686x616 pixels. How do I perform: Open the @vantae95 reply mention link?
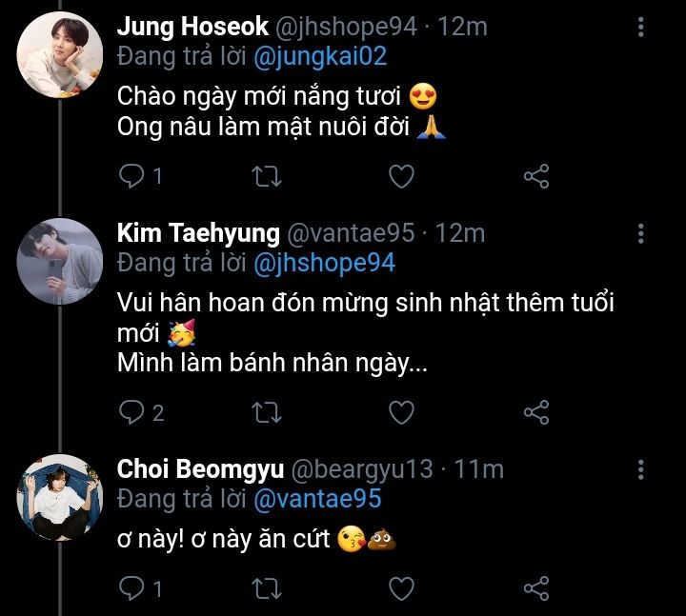[316, 498]
